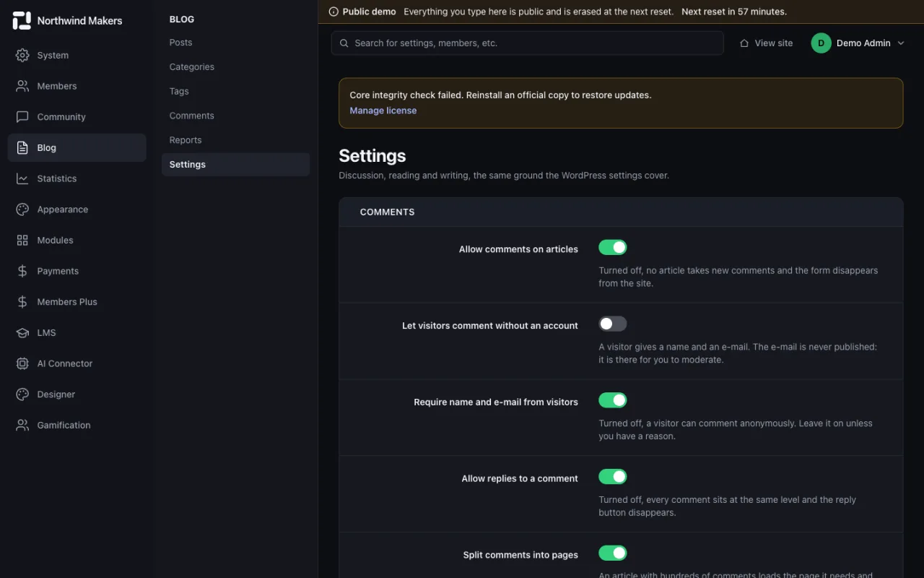Click the Members people icon

[x=22, y=86]
